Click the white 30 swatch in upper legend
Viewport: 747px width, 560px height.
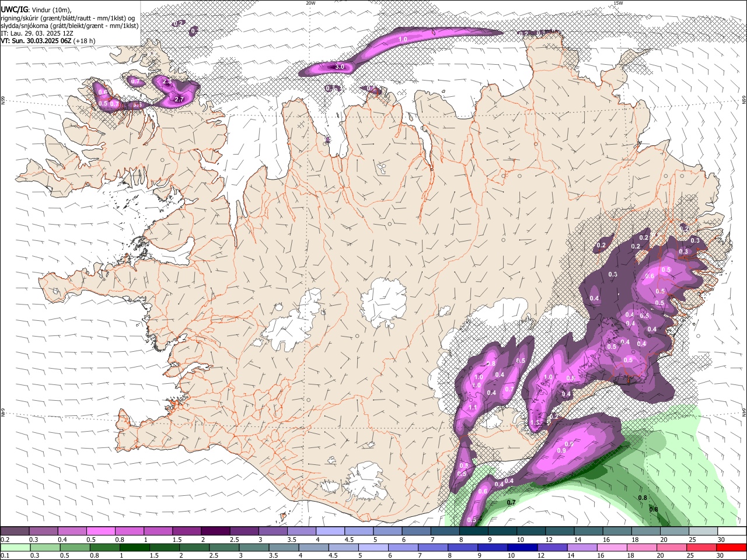pyautogui.click(x=732, y=531)
